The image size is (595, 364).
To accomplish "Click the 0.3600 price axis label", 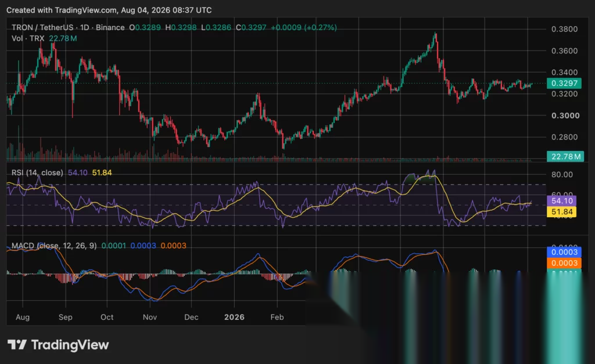I will (x=564, y=51).
